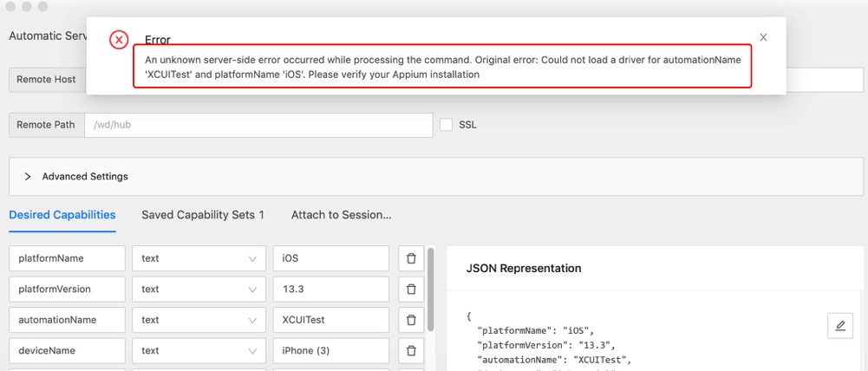Switch to Attach to Session tab
The width and height of the screenshot is (868, 371).
[x=342, y=215]
